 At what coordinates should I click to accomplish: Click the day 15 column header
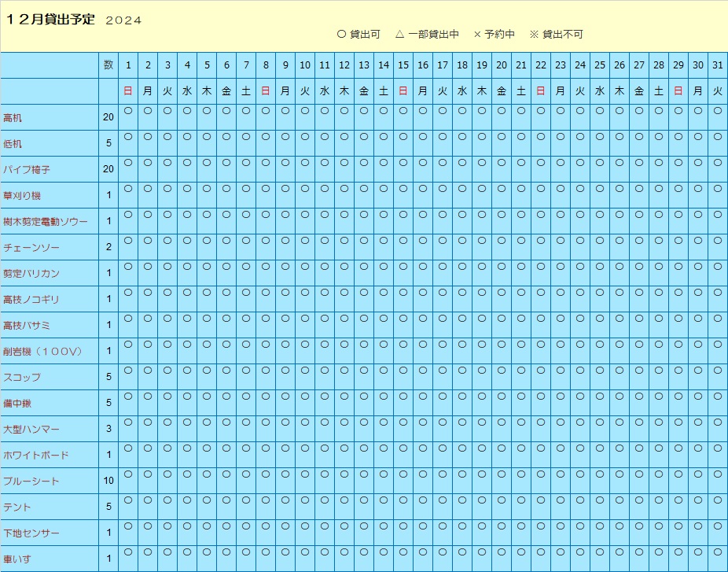(403, 65)
